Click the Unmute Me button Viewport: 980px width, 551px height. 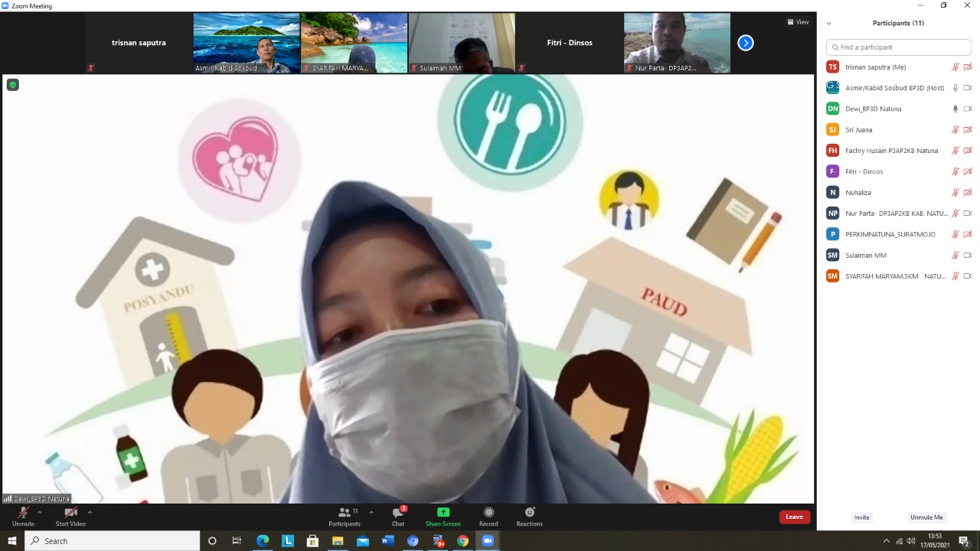tap(926, 517)
